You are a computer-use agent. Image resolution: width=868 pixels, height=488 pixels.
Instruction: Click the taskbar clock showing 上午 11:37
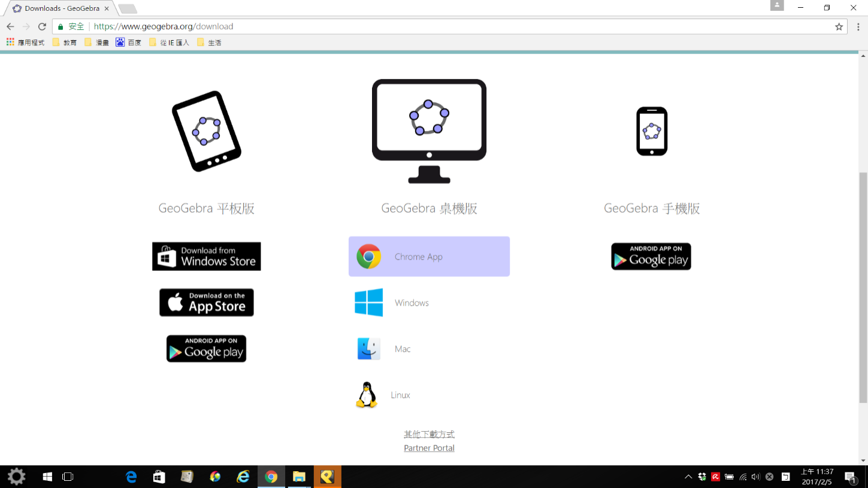click(x=817, y=477)
